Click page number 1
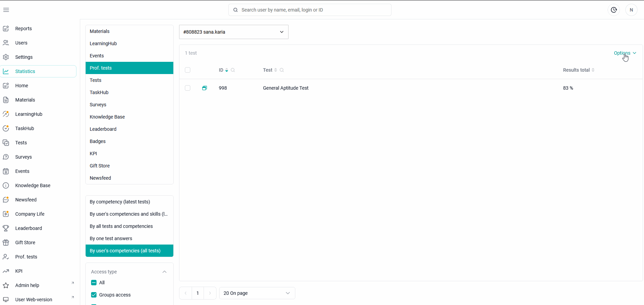 (x=198, y=293)
